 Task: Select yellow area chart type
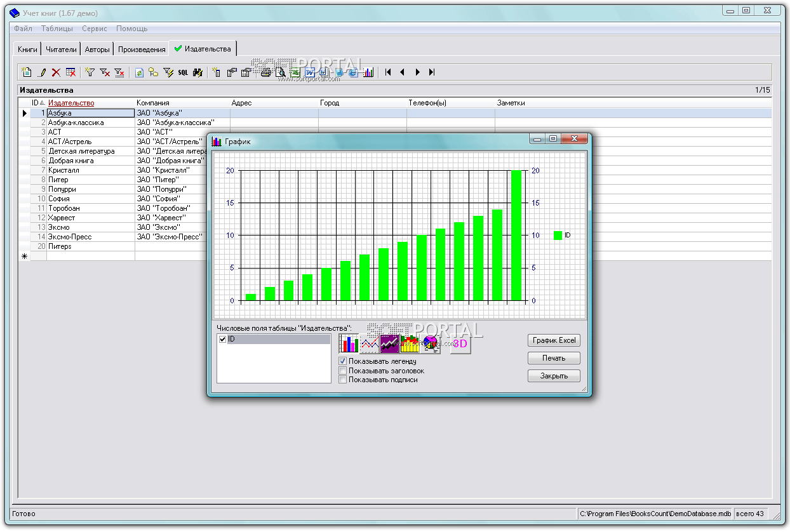(410, 343)
